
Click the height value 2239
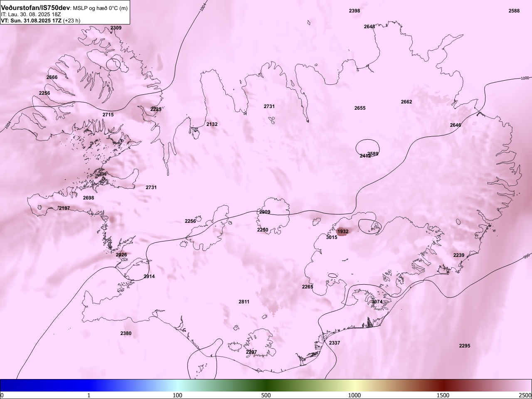click(458, 255)
